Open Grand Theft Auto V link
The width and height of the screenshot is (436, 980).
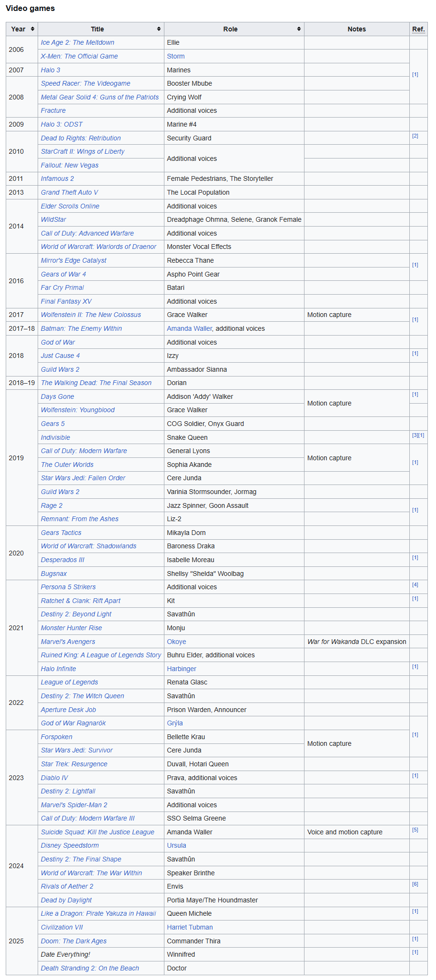pos(69,192)
